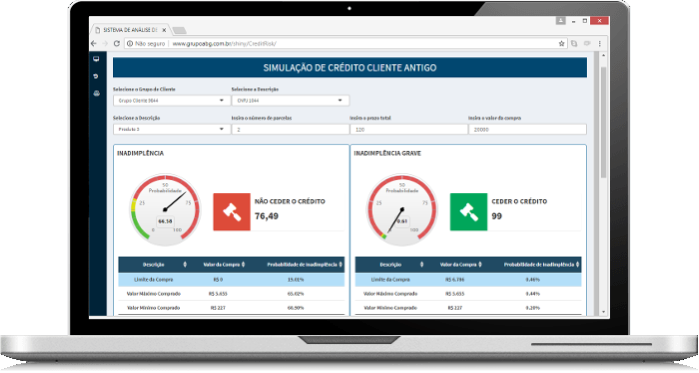Viewport: 699px width, 373px height.
Task: Click the 'INADIMPLÊNCIA GRAVE' panel title
Action: [x=387, y=153]
